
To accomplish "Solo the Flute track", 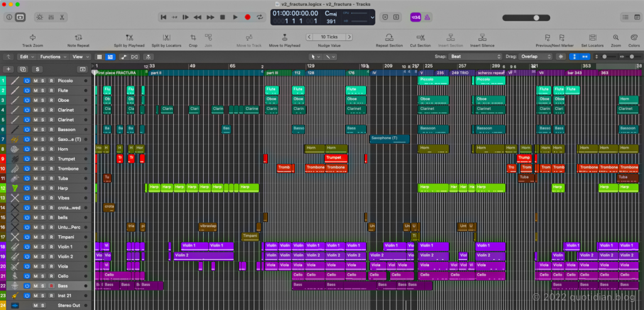I will pos(43,90).
